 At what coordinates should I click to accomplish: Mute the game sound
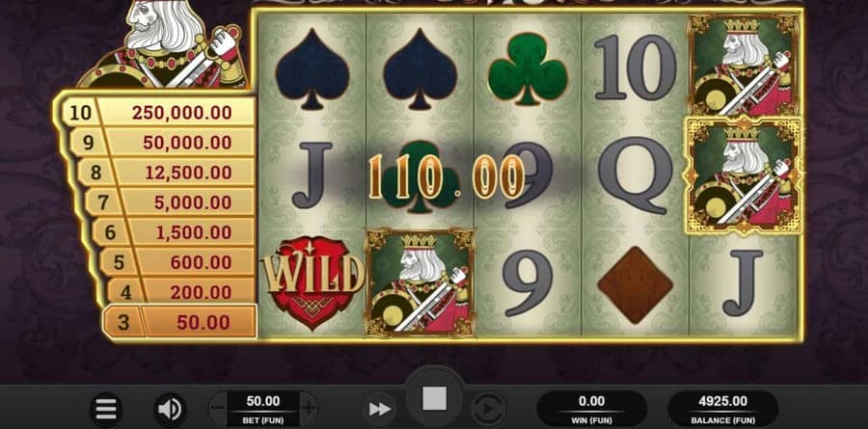[170, 410]
